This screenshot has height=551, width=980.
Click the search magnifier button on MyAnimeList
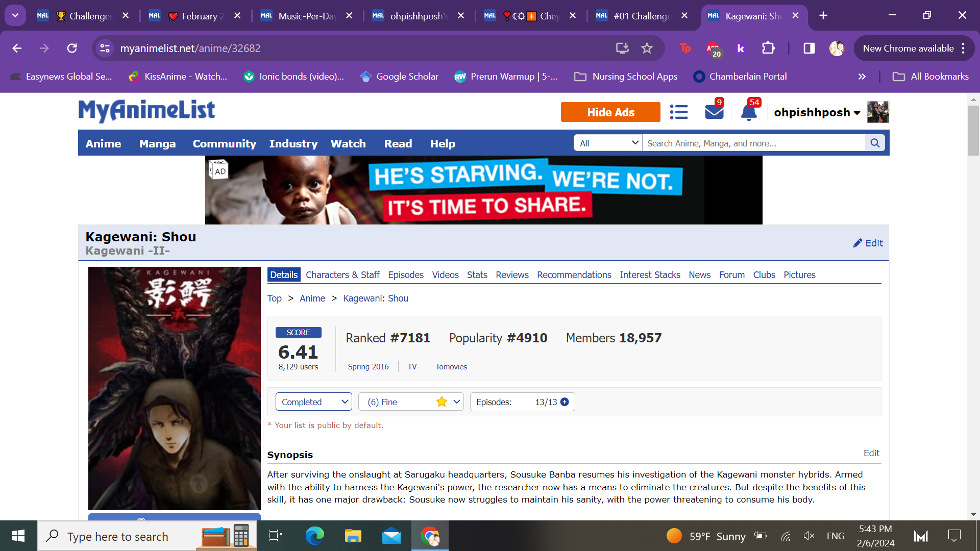point(875,143)
